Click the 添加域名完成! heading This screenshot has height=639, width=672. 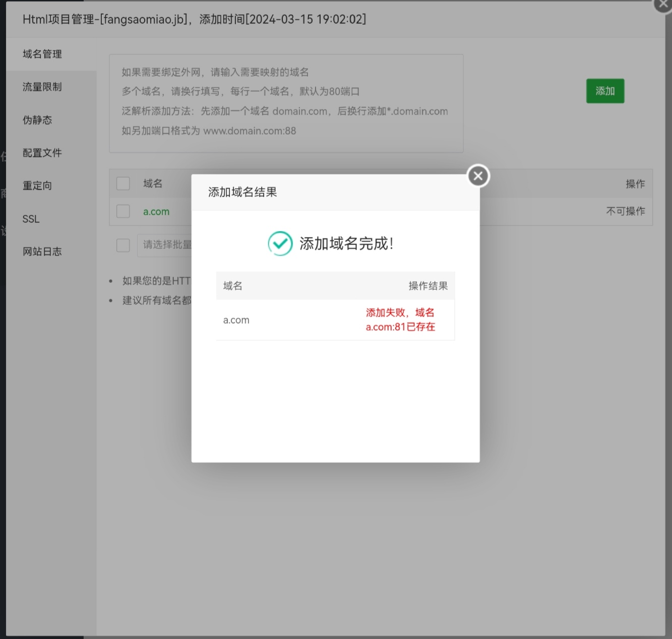[x=346, y=243]
